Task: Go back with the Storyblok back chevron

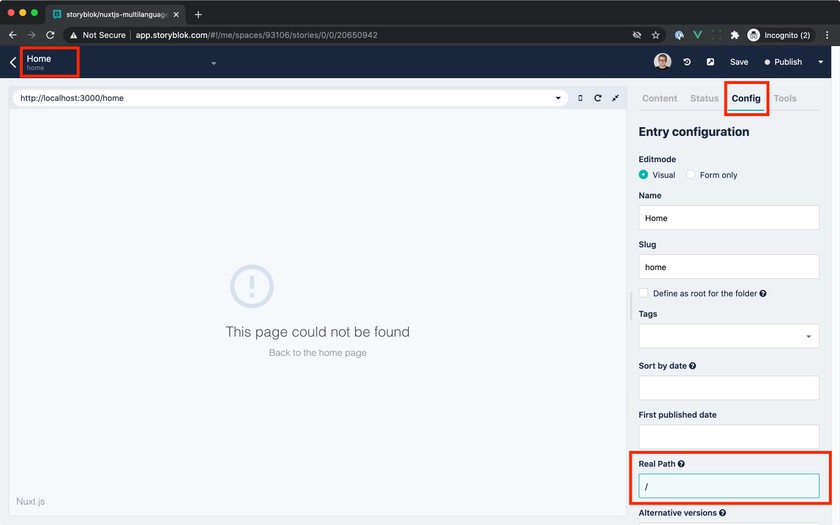Action: (13, 63)
